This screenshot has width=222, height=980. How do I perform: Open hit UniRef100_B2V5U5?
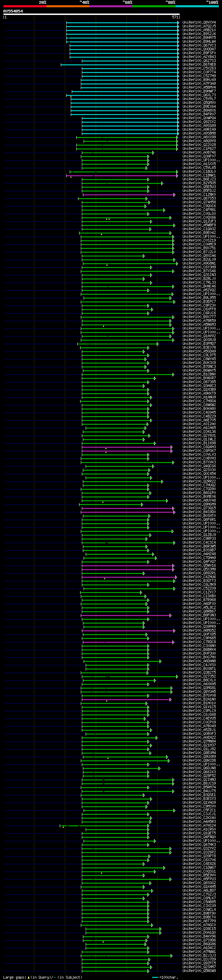pos(199,183)
